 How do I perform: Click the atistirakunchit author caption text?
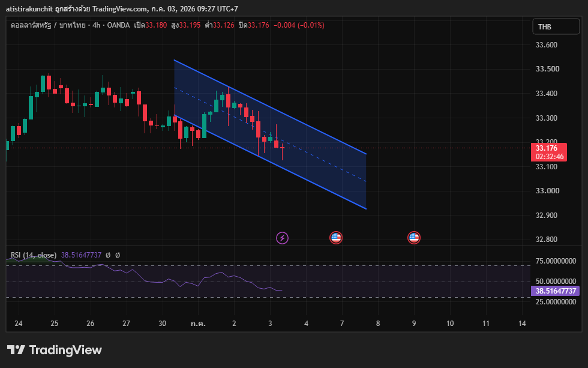[x=29, y=8]
